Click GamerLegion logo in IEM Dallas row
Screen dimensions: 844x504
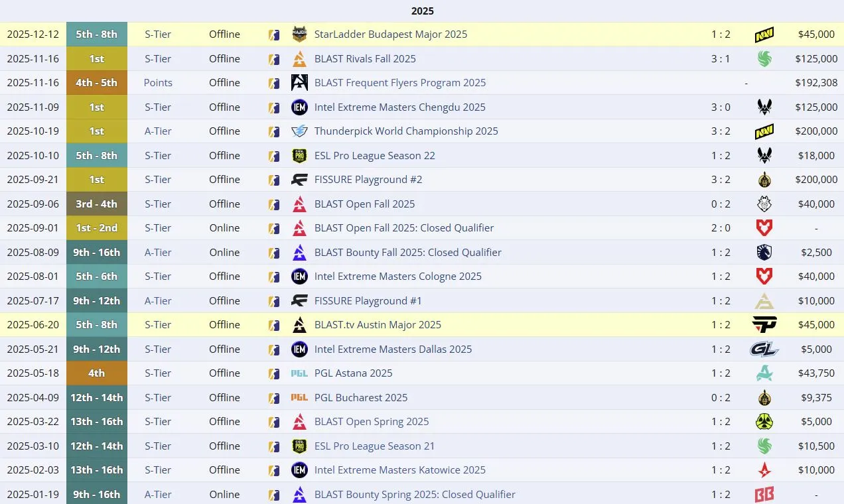[764, 349]
